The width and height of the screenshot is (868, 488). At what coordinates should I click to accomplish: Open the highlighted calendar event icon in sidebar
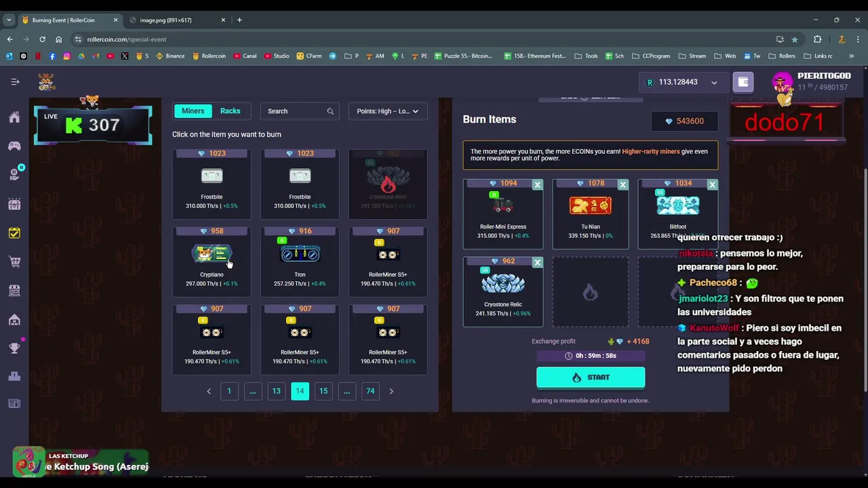[x=14, y=233]
